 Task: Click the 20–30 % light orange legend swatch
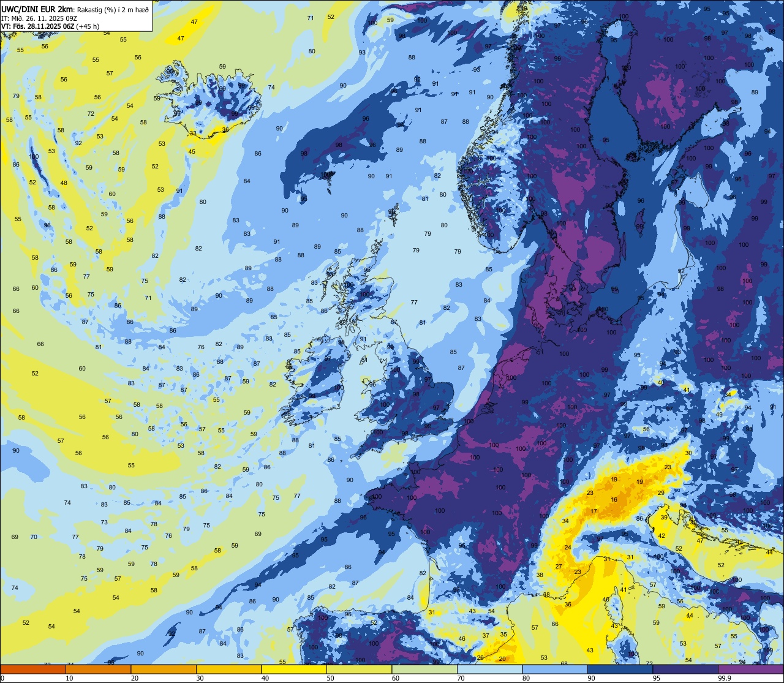[x=164, y=670]
